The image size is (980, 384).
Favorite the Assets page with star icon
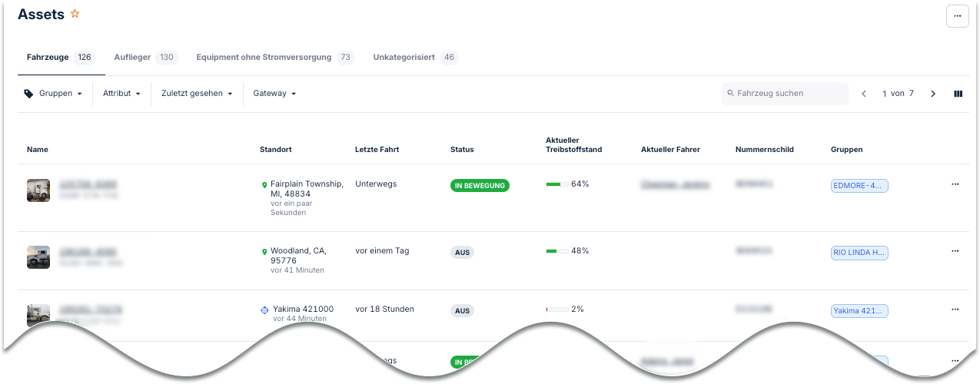(75, 14)
